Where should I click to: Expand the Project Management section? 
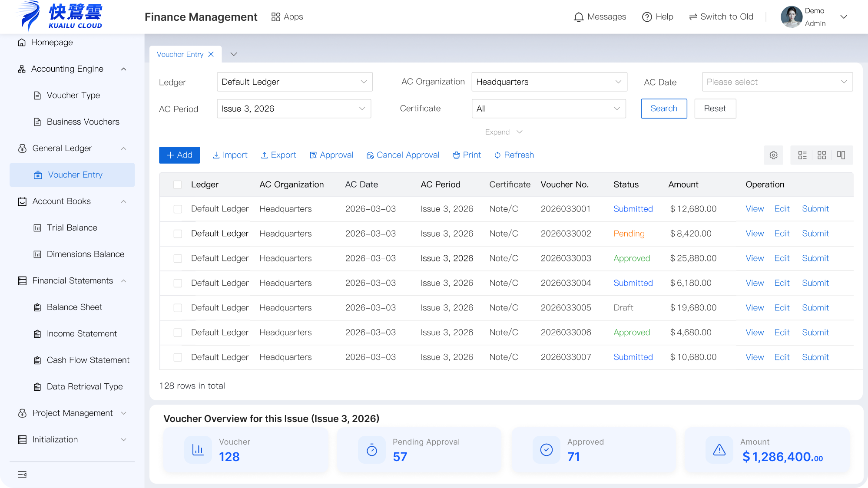point(124,413)
